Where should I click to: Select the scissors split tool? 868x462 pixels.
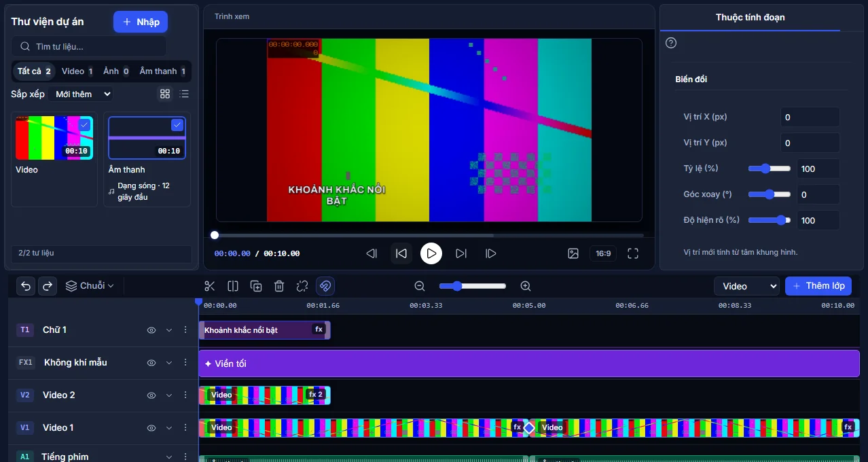pos(210,286)
